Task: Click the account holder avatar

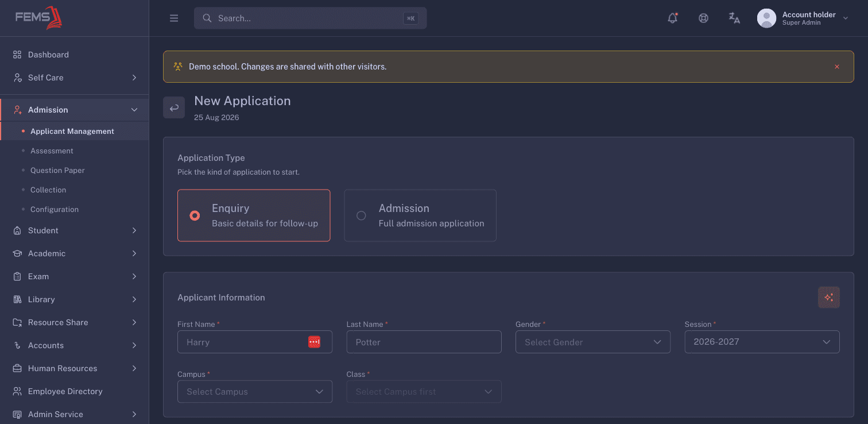Action: pyautogui.click(x=766, y=18)
